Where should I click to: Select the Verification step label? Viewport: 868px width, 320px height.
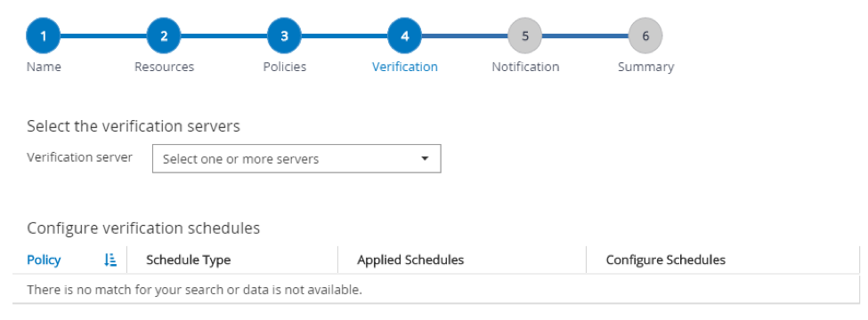click(405, 67)
